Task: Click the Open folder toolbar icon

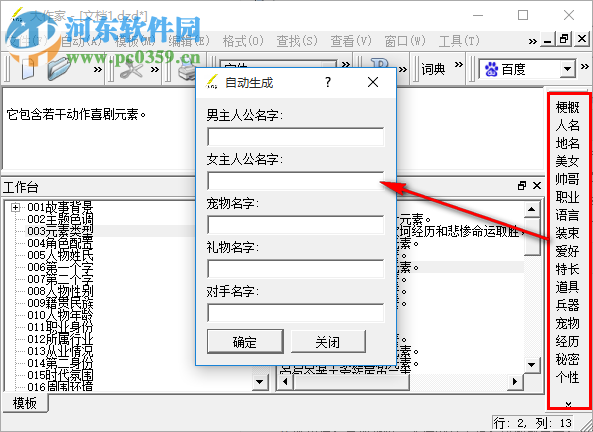Action: tap(59, 69)
